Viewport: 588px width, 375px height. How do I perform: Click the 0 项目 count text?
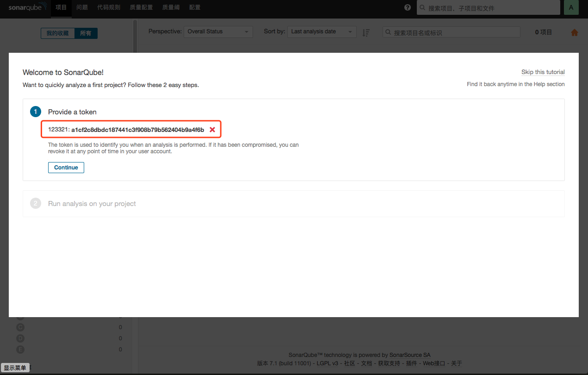[x=544, y=32]
